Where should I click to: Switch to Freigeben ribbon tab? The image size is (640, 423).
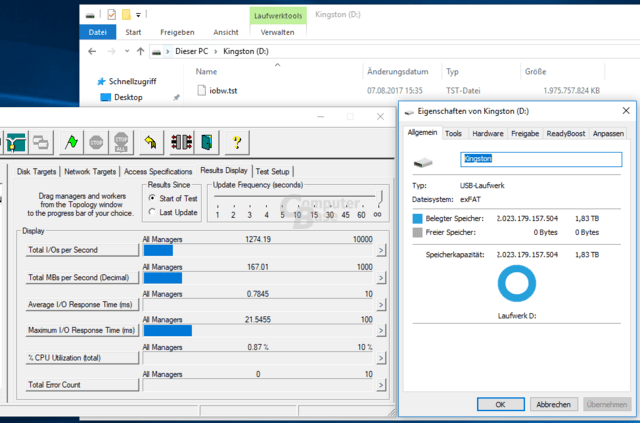(177, 32)
